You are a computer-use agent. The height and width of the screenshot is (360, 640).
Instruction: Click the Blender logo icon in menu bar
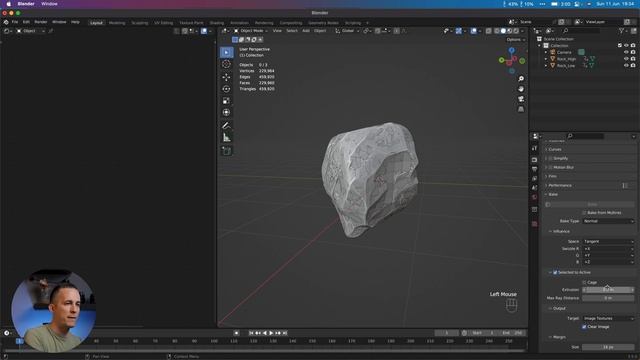click(6, 22)
